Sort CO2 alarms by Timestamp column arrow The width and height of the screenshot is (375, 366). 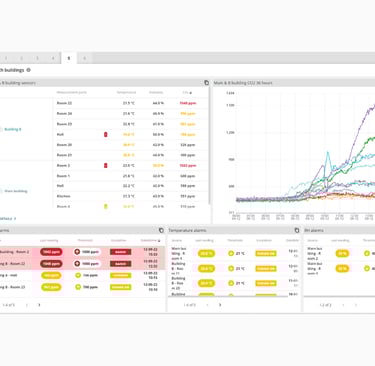pyautogui.click(x=159, y=240)
